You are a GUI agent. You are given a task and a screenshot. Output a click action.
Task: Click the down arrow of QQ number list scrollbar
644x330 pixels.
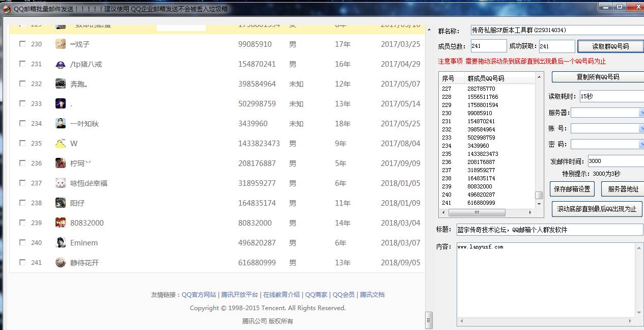pyautogui.click(x=539, y=204)
